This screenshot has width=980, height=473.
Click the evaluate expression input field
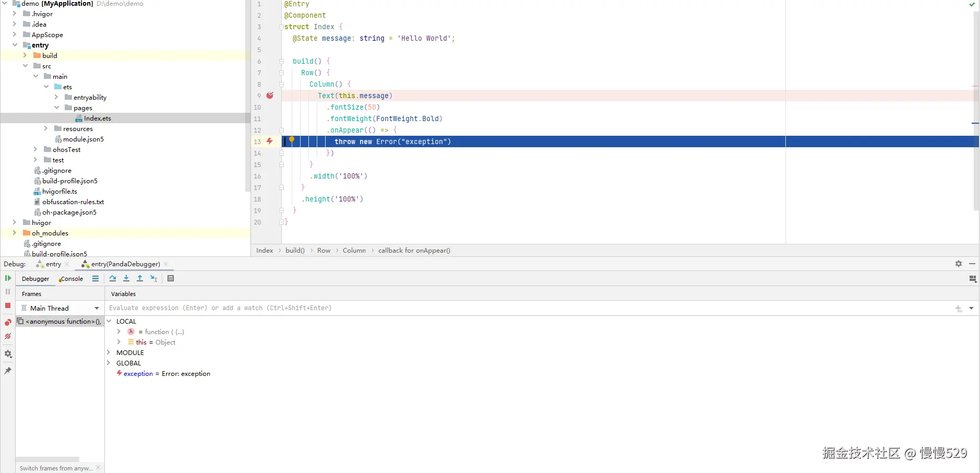pyautogui.click(x=530, y=309)
